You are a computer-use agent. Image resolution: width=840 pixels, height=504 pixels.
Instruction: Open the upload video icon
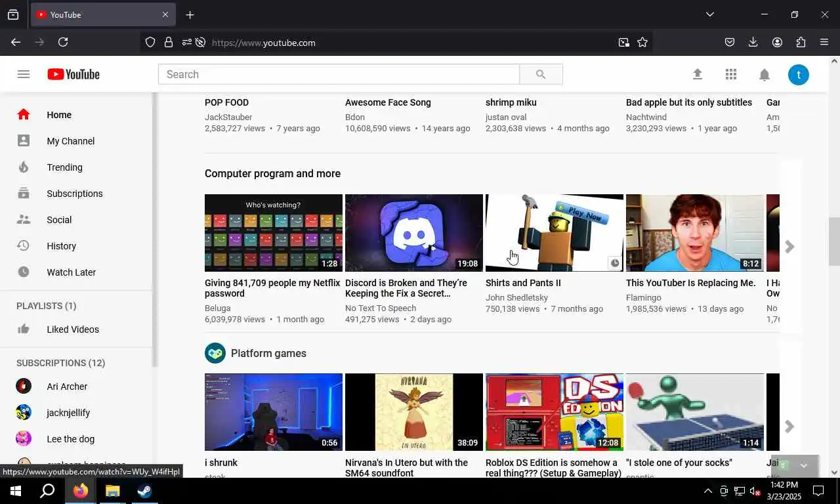(698, 74)
